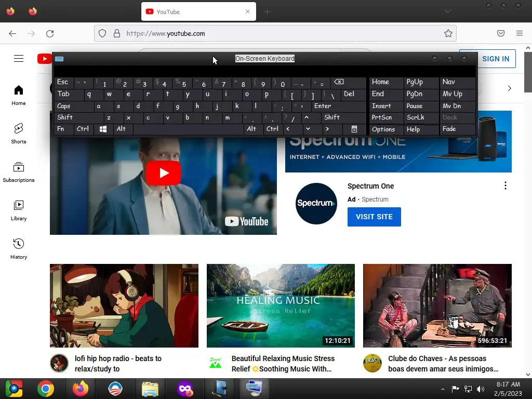Save page to Pocket

click(501, 33)
